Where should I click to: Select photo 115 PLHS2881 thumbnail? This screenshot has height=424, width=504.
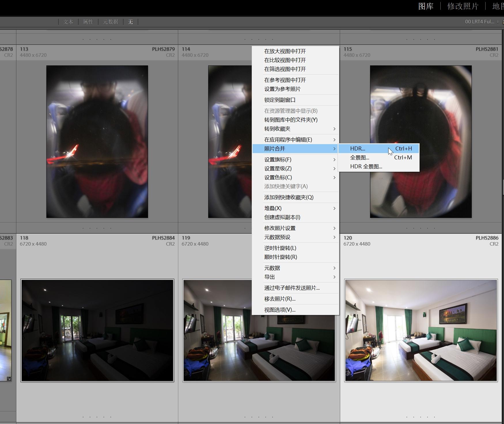coord(421,142)
